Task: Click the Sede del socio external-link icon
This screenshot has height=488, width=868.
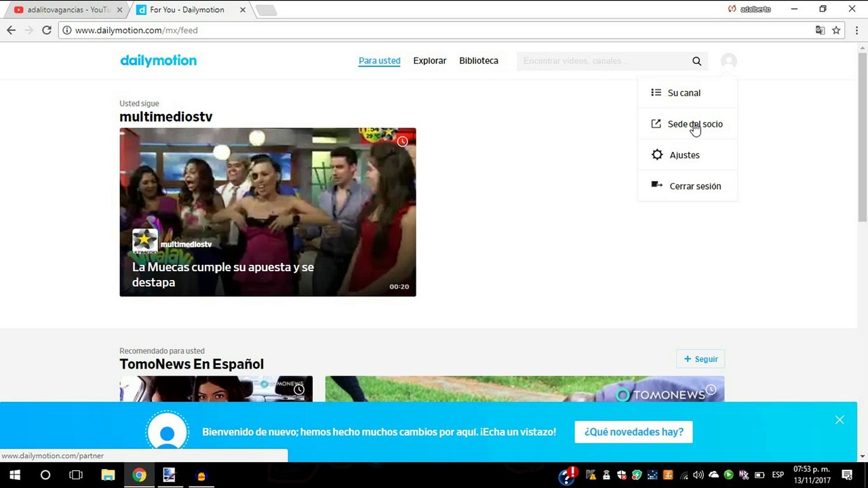Action: pos(656,123)
